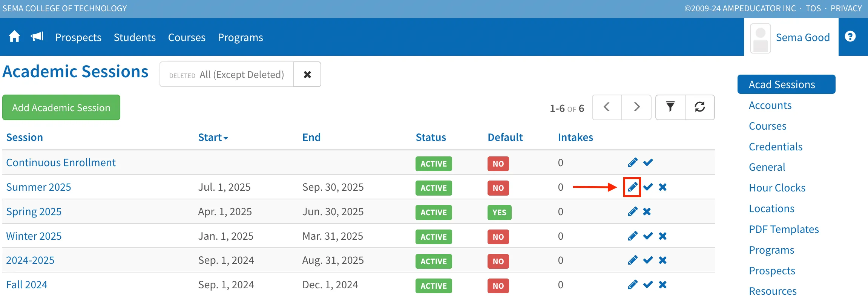The height and width of the screenshot is (300, 868).
Task: Delete the Winter 2025 session
Action: (663, 236)
